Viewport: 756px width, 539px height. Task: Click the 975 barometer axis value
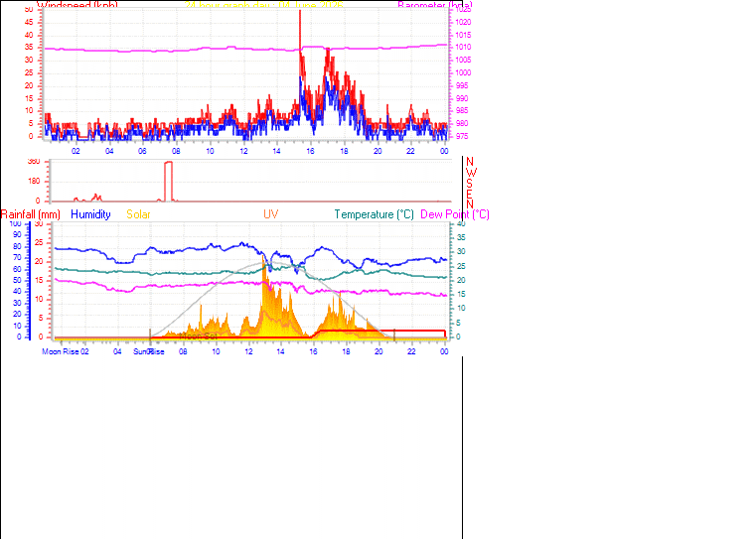(461, 136)
